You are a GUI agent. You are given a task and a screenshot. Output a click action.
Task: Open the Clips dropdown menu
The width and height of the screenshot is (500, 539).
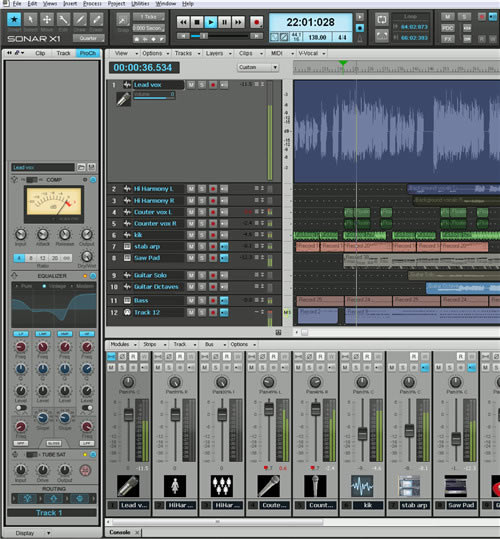pos(251,53)
